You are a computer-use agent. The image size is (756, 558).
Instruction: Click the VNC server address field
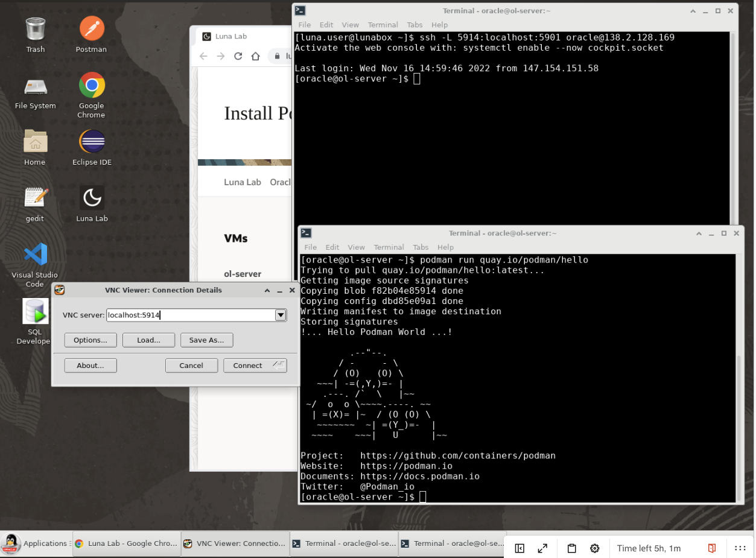coord(191,315)
